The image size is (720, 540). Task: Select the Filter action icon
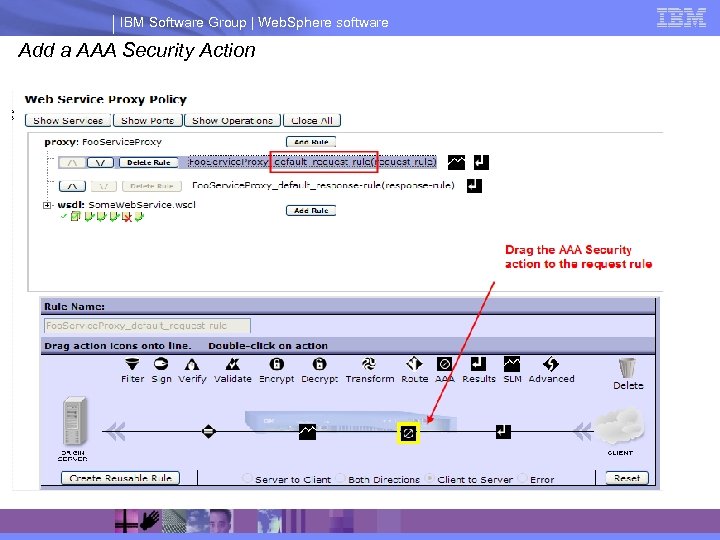point(132,364)
